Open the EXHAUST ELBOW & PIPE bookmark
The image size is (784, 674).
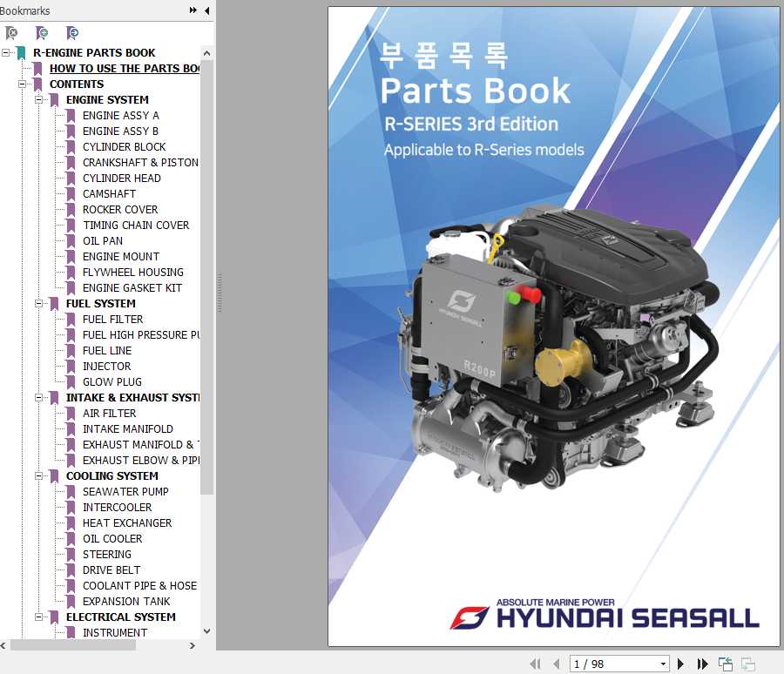141,460
